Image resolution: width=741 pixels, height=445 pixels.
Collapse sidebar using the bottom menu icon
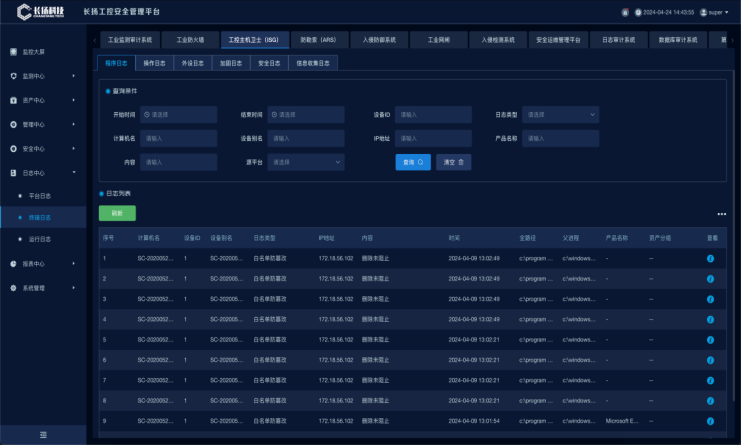click(x=43, y=434)
